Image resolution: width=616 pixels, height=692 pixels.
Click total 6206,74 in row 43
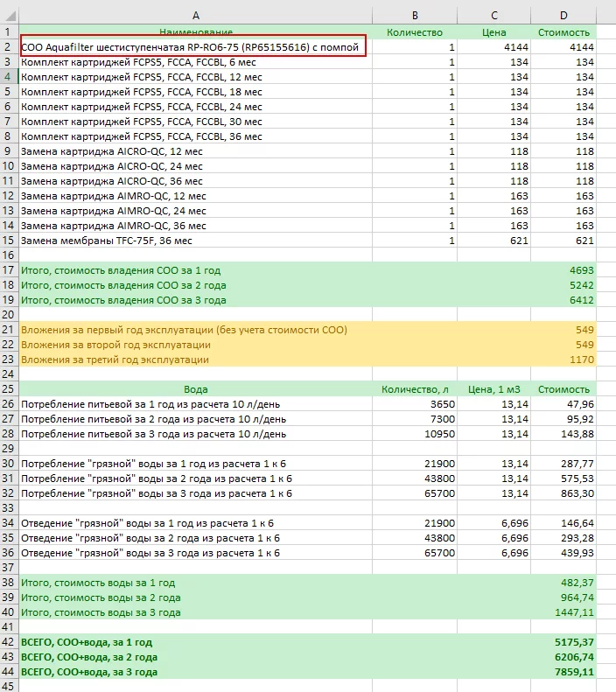point(563,657)
